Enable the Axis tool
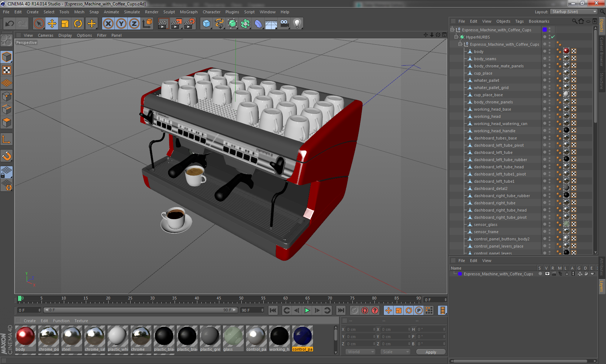 click(7, 139)
